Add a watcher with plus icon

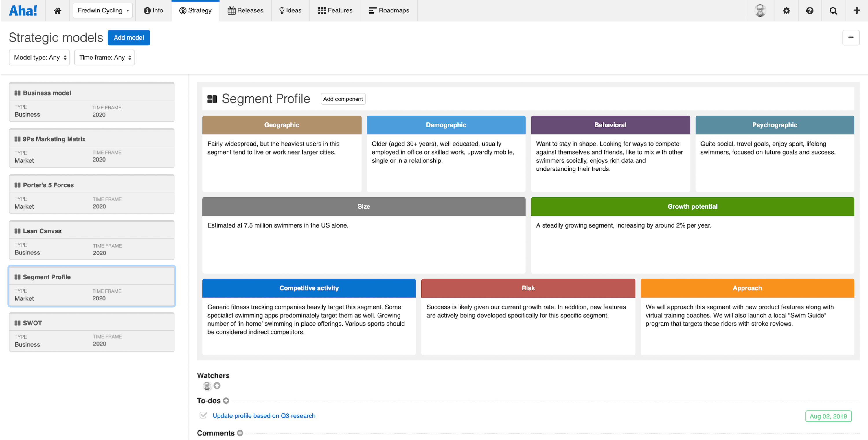click(x=217, y=385)
